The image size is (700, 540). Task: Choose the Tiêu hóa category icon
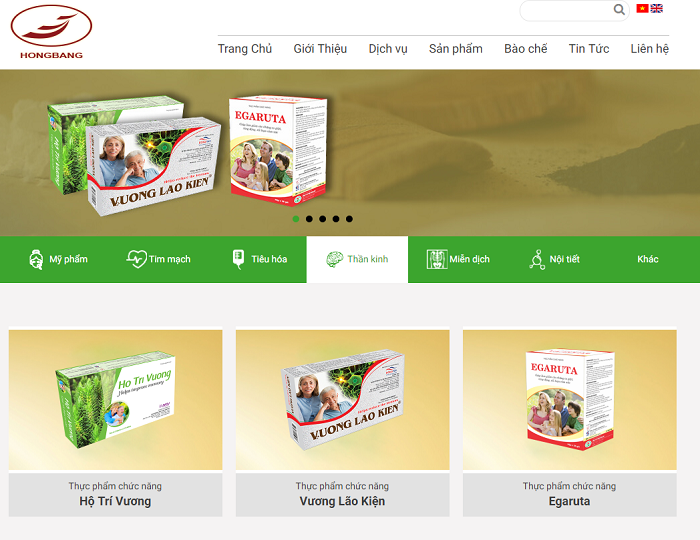pyautogui.click(x=238, y=259)
